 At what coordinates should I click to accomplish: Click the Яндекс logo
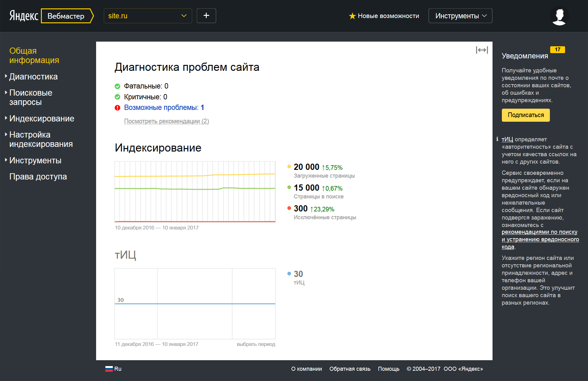(24, 16)
